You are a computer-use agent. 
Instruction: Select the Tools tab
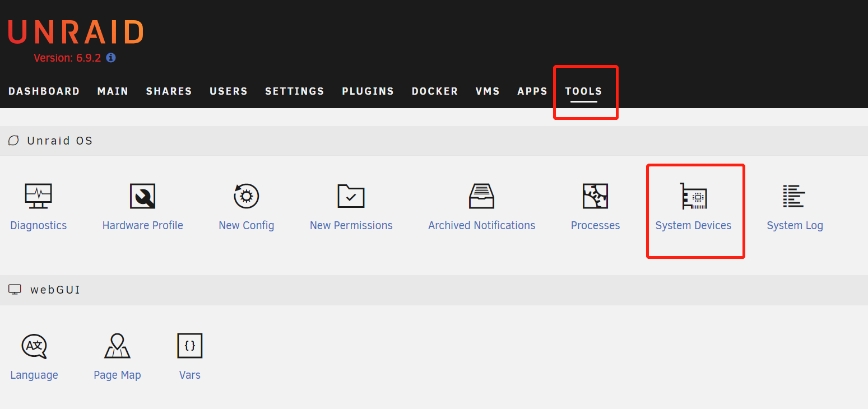(583, 91)
